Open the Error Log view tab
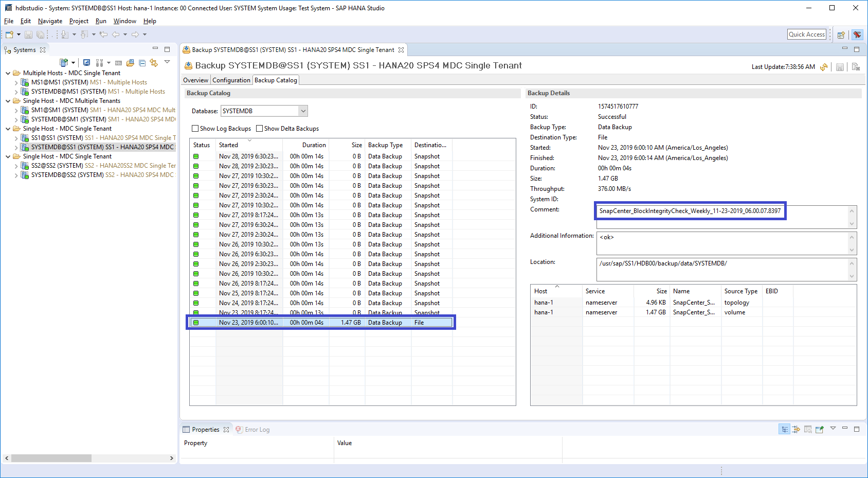Screen dimensions: 868x478 (257, 430)
